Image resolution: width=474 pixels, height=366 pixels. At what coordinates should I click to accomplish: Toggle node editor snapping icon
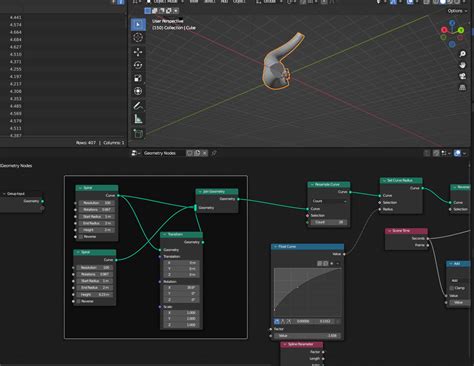(436, 153)
